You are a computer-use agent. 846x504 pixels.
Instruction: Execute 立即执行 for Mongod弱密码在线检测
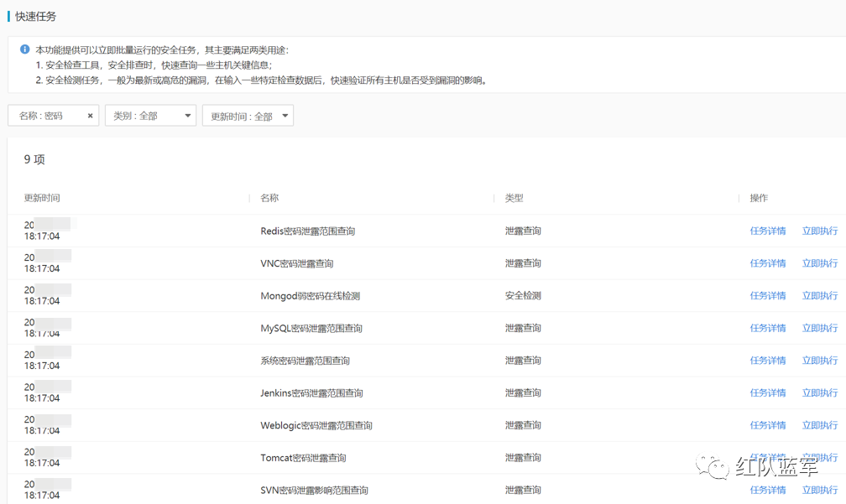pyautogui.click(x=819, y=295)
